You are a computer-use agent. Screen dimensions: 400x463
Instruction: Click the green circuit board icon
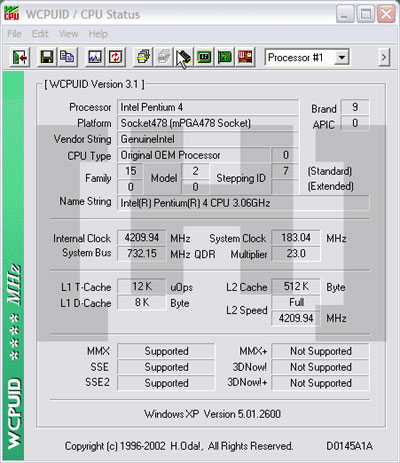pos(225,58)
